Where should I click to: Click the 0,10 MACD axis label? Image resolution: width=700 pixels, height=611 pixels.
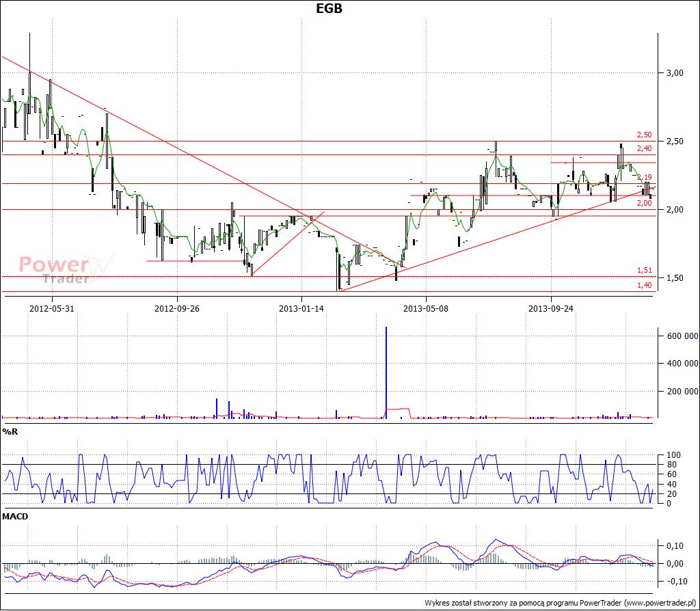[675, 545]
